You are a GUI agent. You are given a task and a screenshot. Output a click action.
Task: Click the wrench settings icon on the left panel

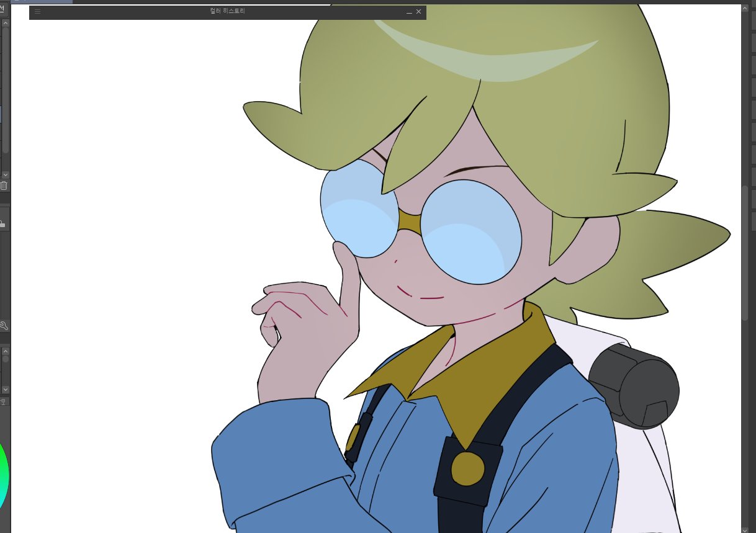pos(4,326)
